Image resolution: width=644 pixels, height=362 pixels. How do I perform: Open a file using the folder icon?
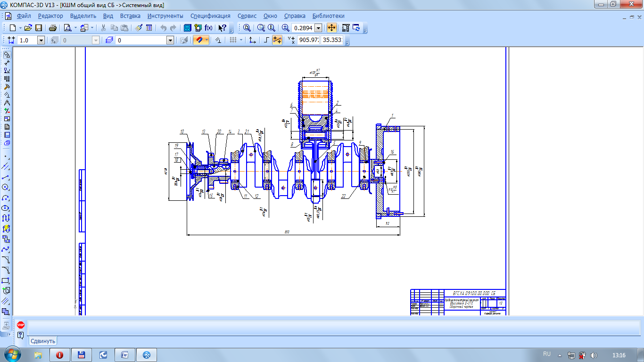point(28,28)
